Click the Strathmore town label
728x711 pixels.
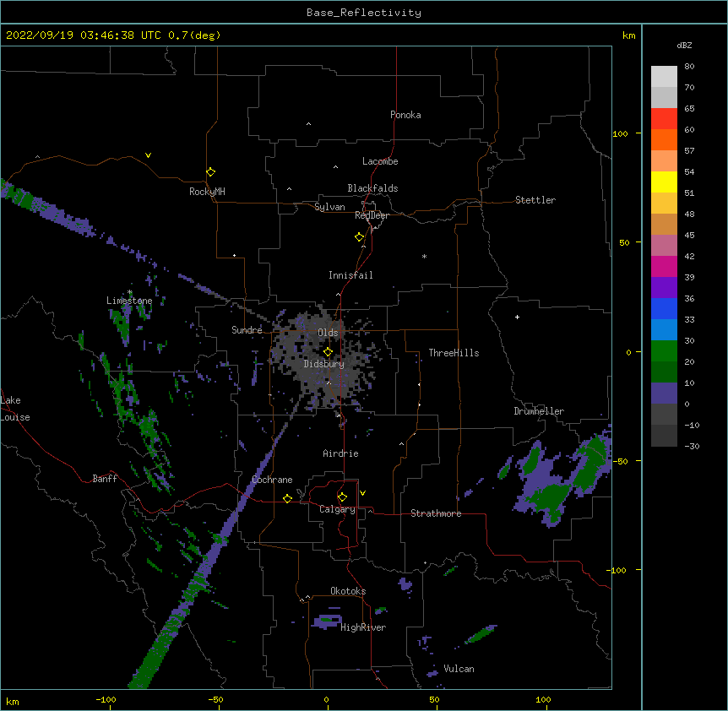coord(436,513)
